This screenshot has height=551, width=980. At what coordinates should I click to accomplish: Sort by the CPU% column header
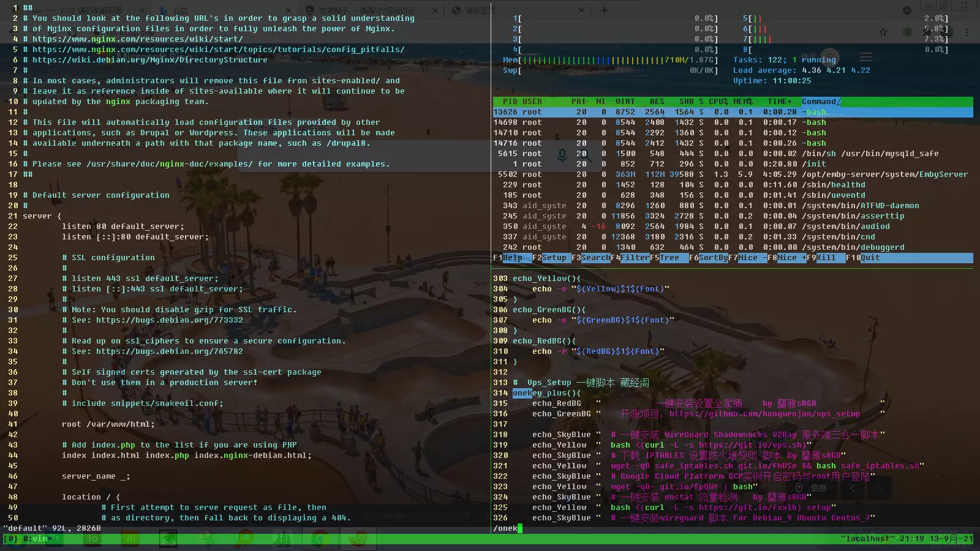pyautogui.click(x=718, y=102)
